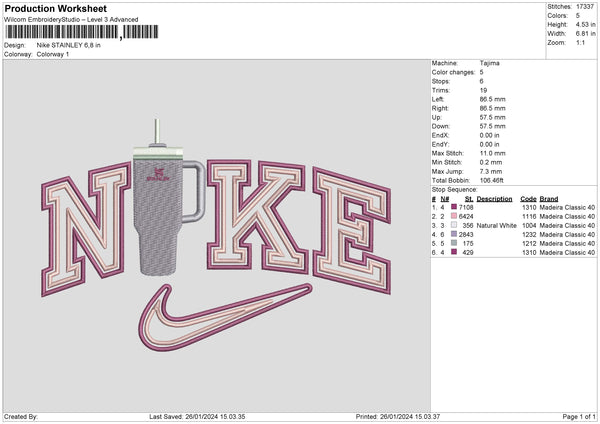Click code '1212' in the stop sequence
The width and height of the screenshot is (600, 424).
click(x=529, y=243)
